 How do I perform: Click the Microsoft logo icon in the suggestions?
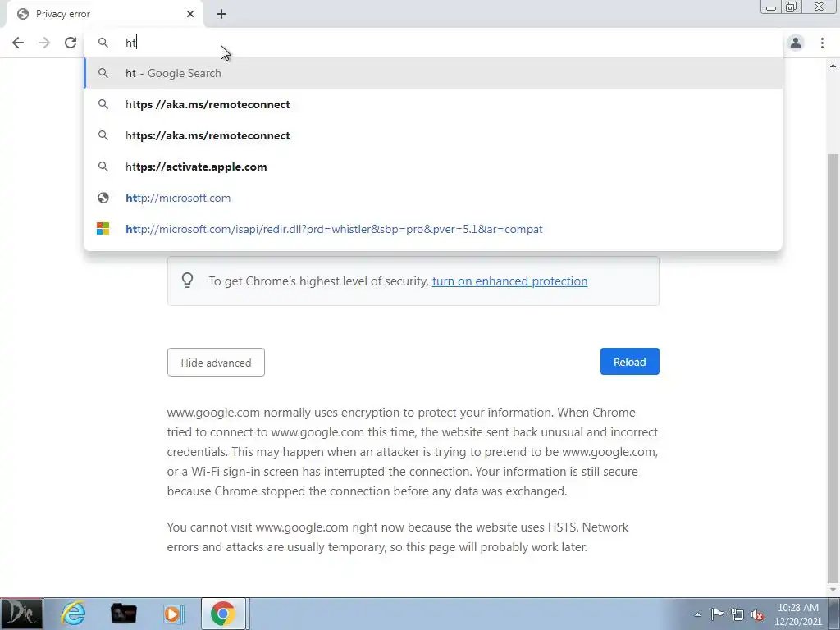pyautogui.click(x=103, y=229)
